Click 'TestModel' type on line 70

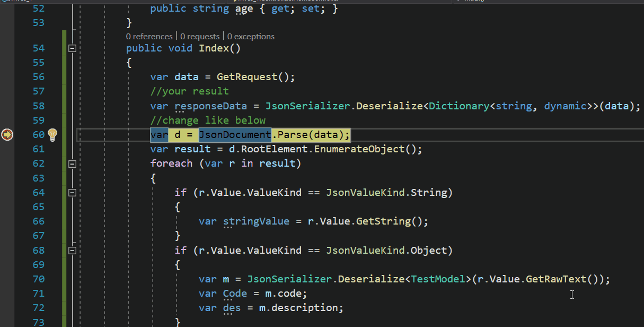pos(438,279)
